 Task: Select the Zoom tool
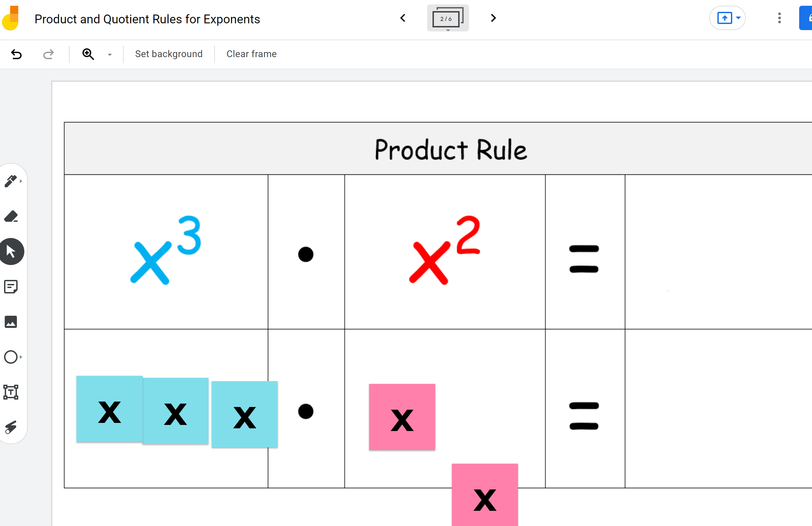tap(88, 54)
